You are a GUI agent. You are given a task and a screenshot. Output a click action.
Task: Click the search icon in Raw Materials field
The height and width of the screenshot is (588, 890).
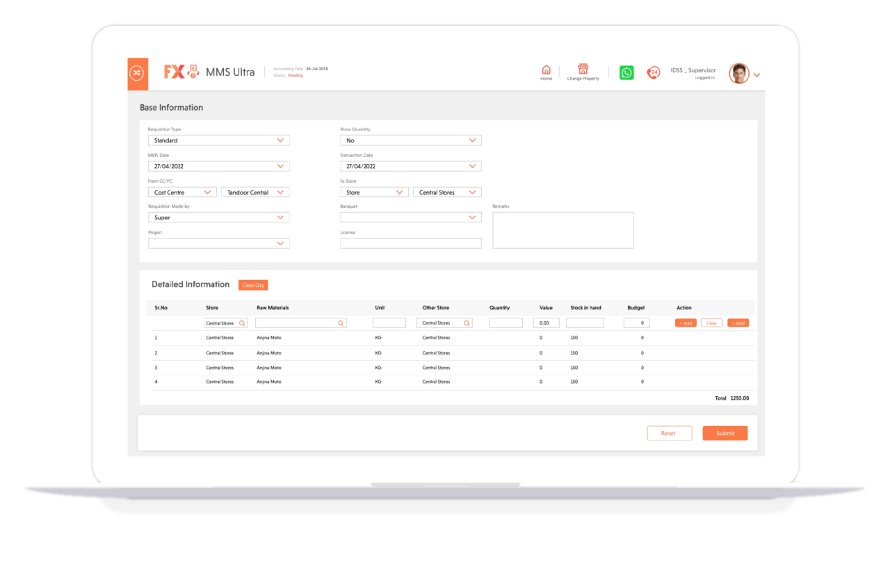[x=340, y=322]
